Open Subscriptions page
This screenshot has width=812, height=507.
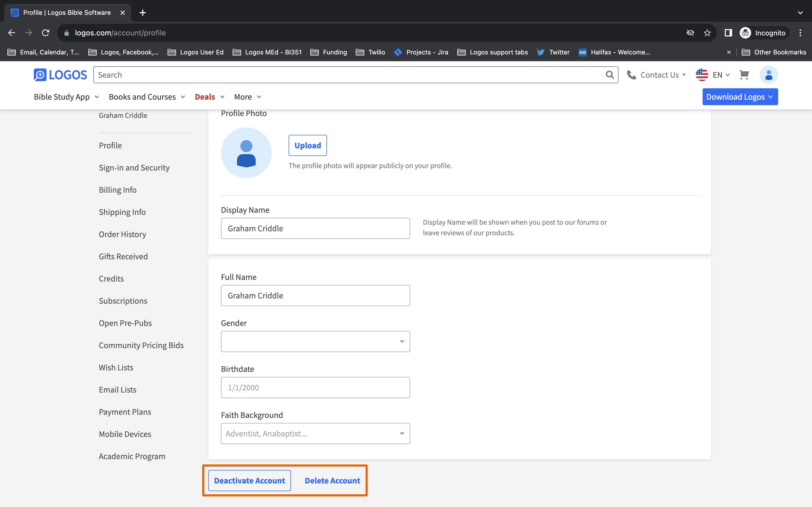pos(123,301)
